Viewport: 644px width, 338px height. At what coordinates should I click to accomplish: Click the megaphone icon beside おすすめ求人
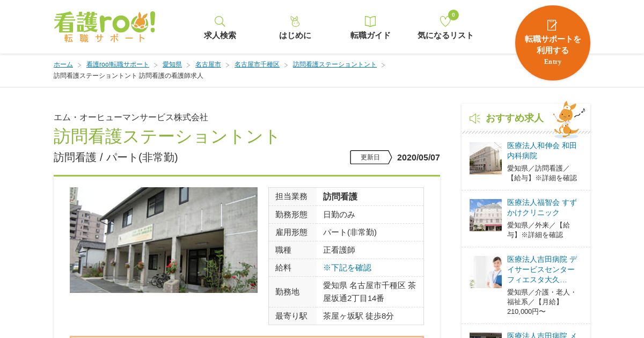(475, 118)
